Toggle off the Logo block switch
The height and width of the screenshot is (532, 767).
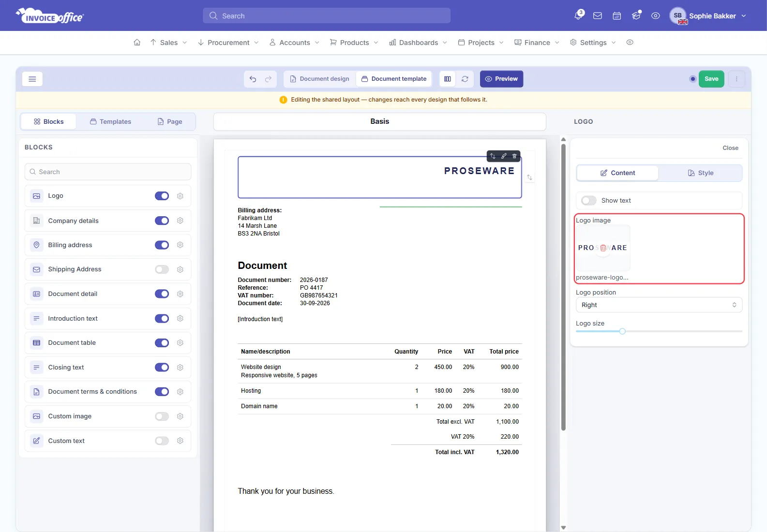(162, 196)
